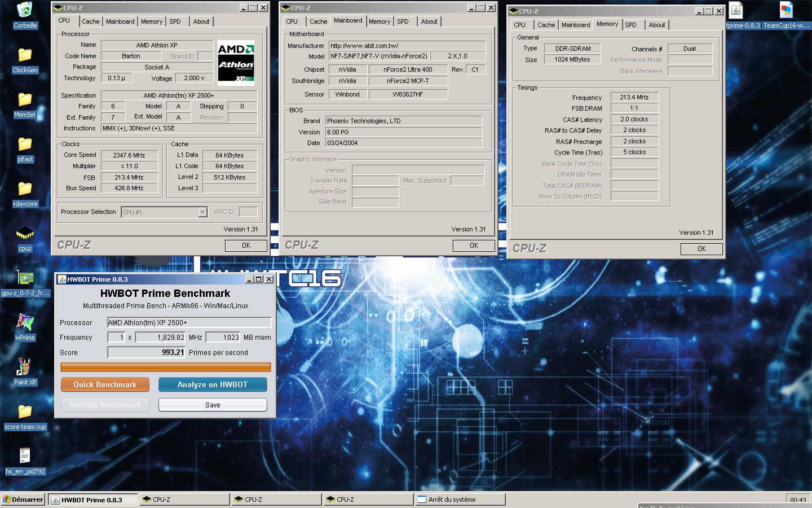The image size is (812, 508).
Task: Click the AMD Athlon XP logo
Action: (236, 62)
